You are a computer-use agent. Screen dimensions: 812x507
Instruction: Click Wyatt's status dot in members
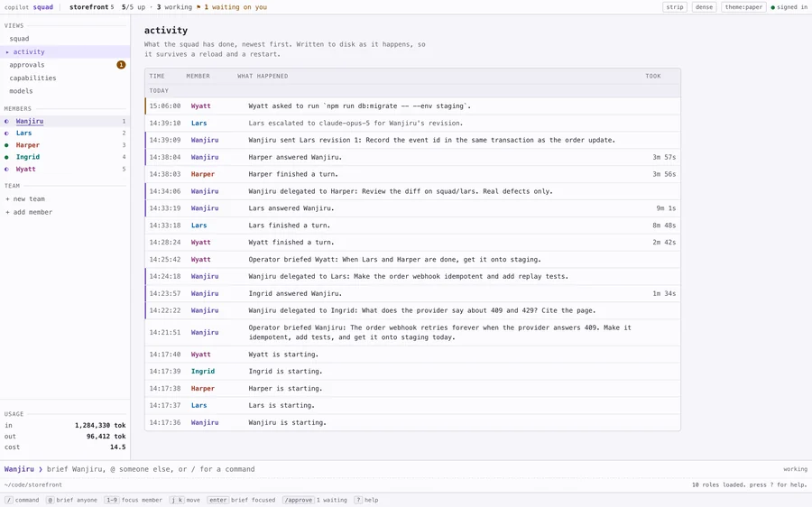pos(6,170)
